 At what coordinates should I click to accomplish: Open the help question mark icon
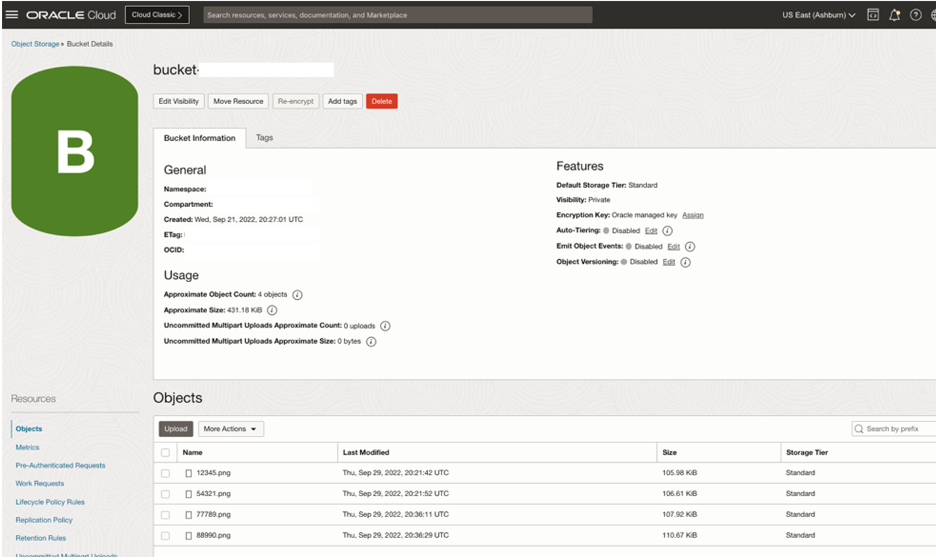point(914,15)
